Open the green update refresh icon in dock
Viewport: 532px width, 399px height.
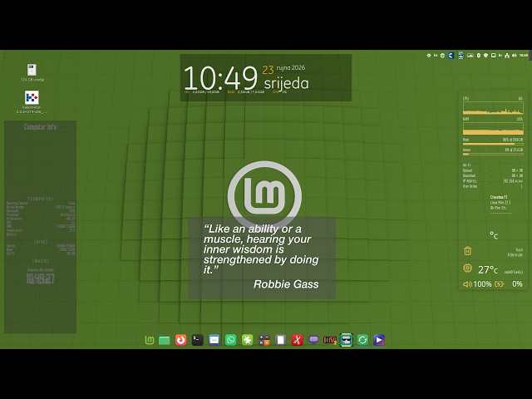click(x=362, y=340)
